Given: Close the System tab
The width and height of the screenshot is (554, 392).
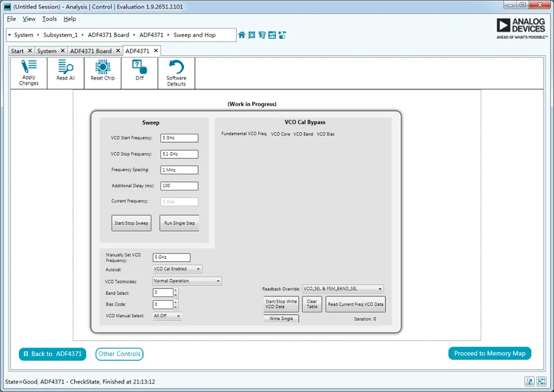Looking at the screenshot, I should (x=63, y=51).
